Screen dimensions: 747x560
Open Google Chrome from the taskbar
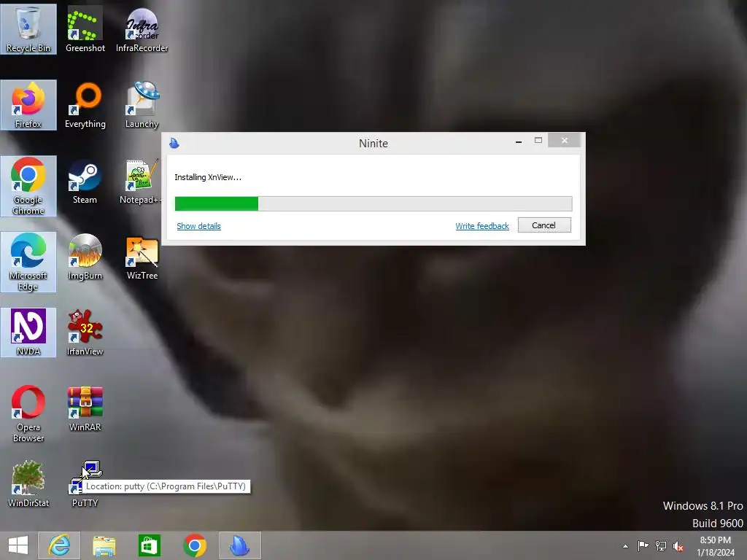click(x=194, y=545)
